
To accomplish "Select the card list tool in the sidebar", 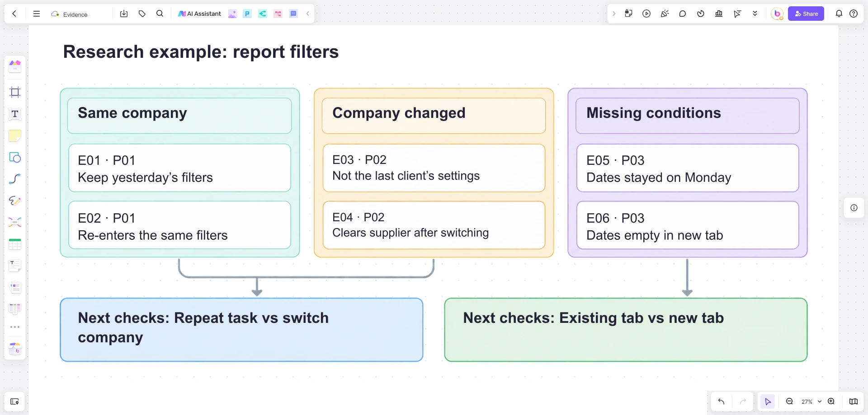I will pos(15,287).
